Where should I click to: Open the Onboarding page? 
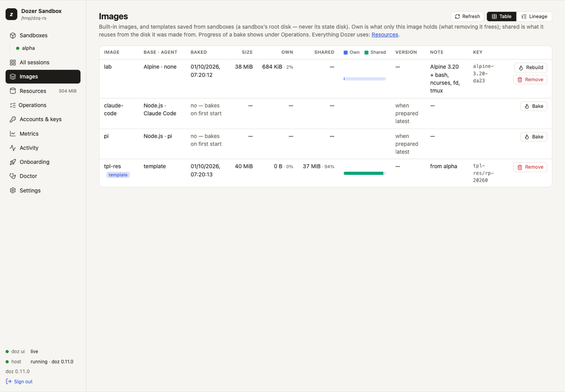coord(43,162)
